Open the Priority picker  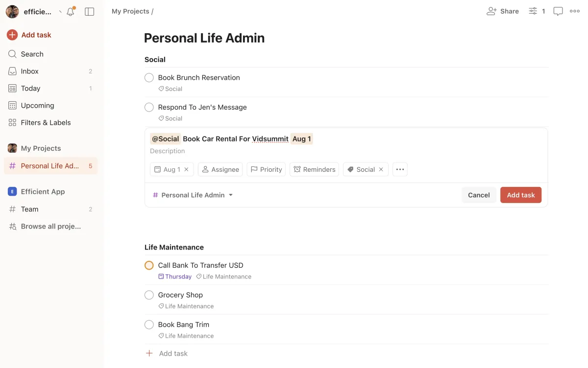tap(266, 169)
